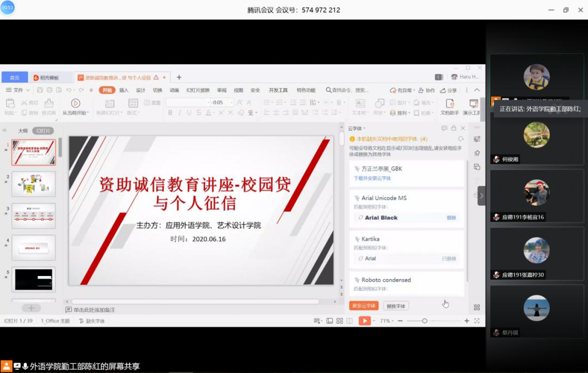Click the Italic formatting icon
This screenshot has width=588, height=373.
point(180,113)
